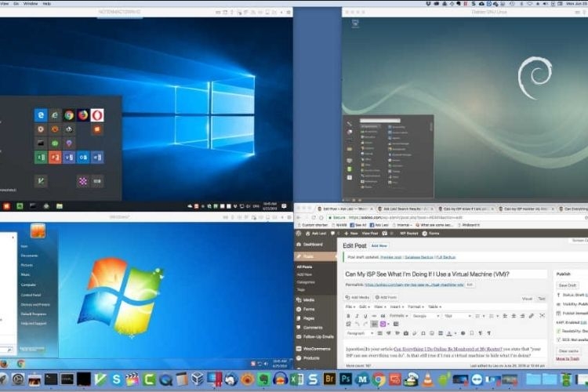Open Internet Explorer tile in Windows 10 start menu
Image resolution: width=588 pixels, height=392 pixels.
(x=55, y=114)
